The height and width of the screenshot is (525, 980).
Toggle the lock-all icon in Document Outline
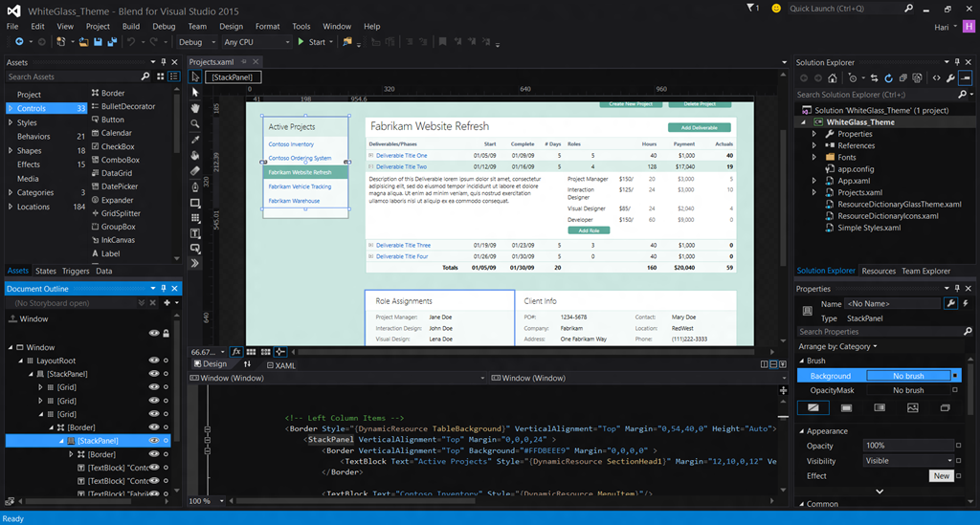[167, 333]
